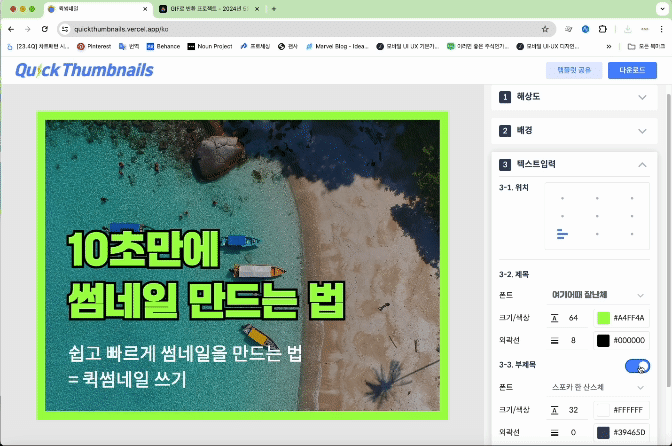Open the subtitle font dropdown
672x446 pixels.
tap(598, 387)
